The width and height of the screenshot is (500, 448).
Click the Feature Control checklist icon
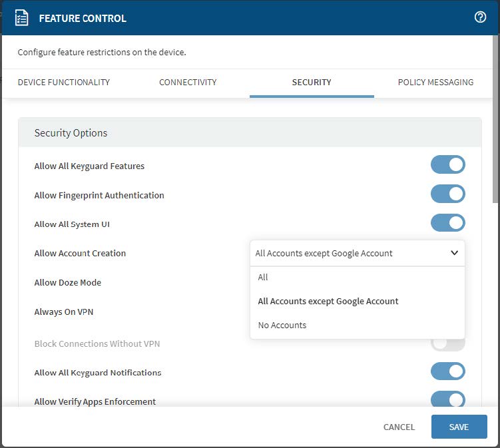coord(22,18)
